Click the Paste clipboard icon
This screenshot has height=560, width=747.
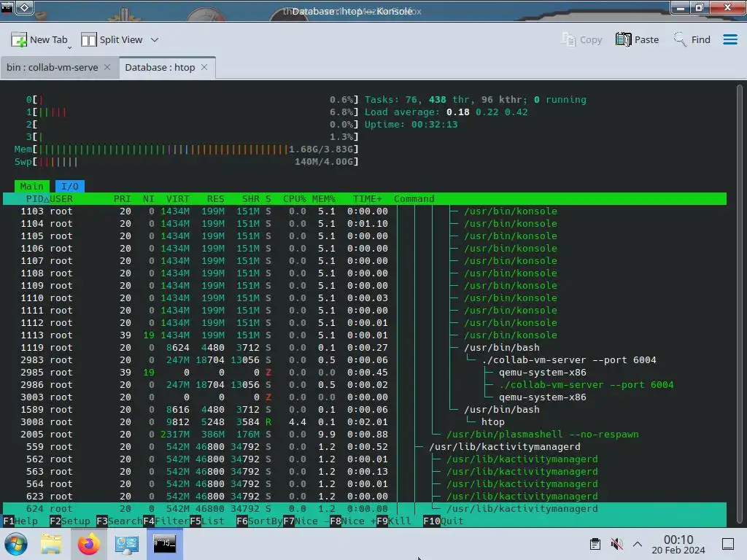pos(623,39)
